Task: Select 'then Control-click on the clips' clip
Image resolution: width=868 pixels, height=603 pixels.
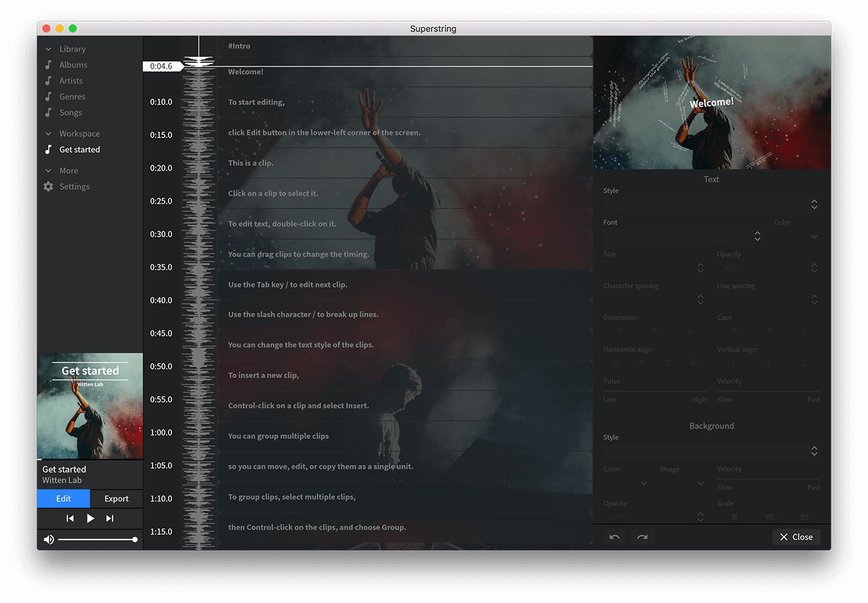Action: [x=405, y=528]
